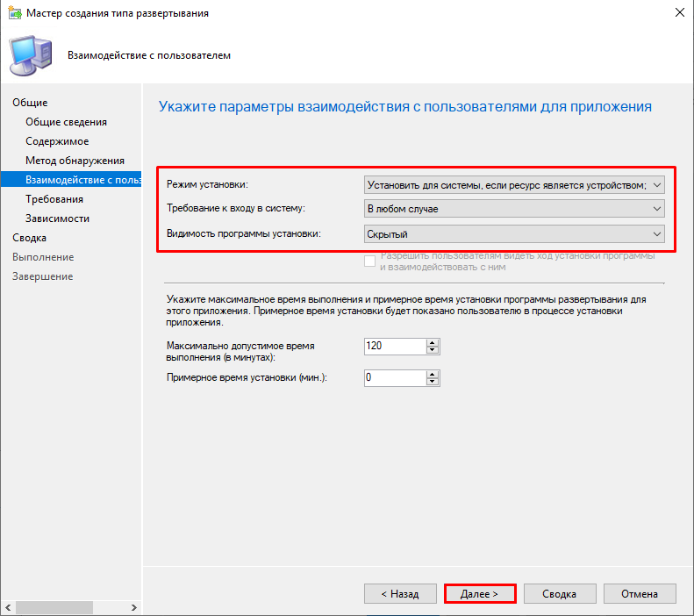
Task: Select the Завершение step in sidebar
Action: (x=42, y=276)
